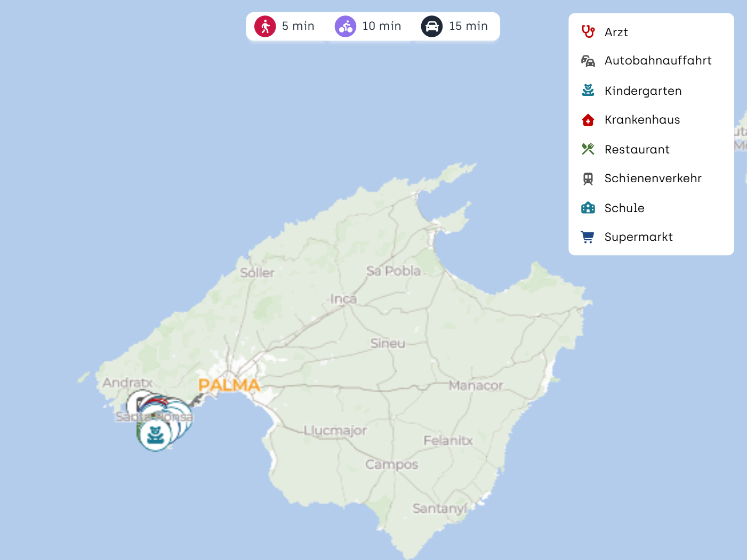This screenshot has height=560, width=747.
Task: Open the kindergarten marker near Santa Ponsa
Action: tap(155, 435)
